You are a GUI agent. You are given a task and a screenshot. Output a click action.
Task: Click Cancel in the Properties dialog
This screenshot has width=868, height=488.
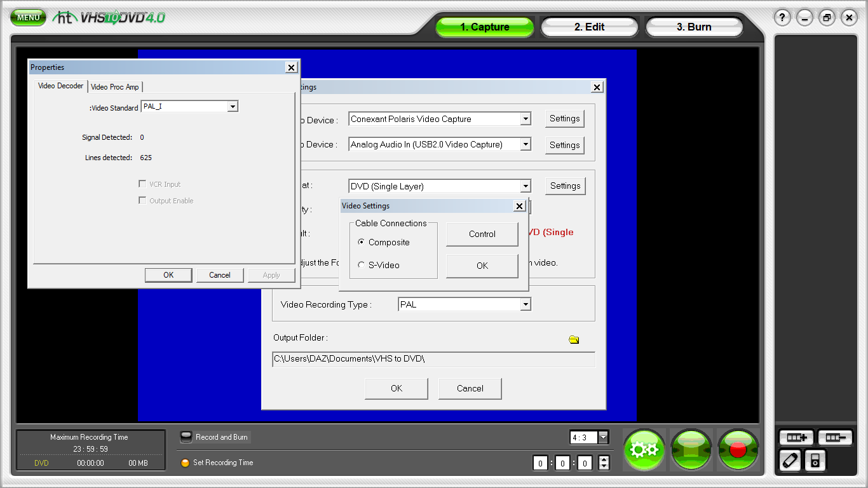pos(220,275)
